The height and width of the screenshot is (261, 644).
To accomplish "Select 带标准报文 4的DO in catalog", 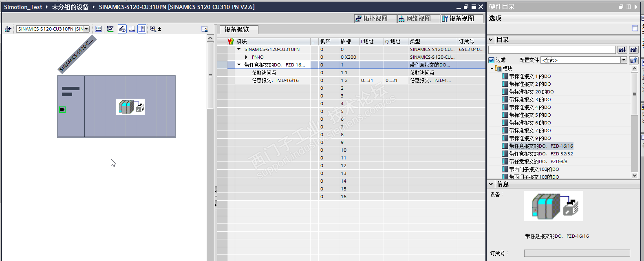I will pyautogui.click(x=530, y=107).
